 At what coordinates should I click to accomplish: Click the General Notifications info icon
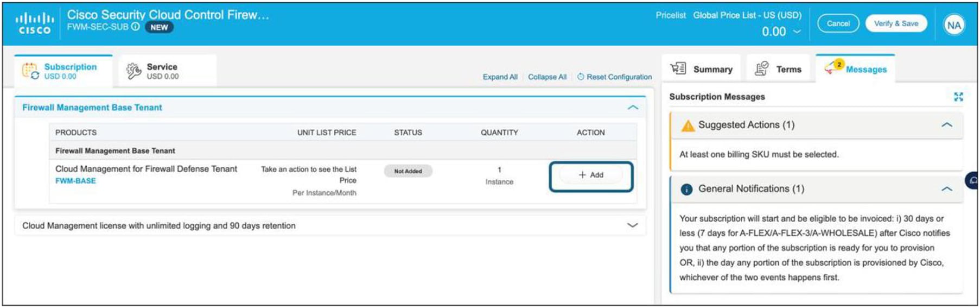tap(686, 190)
